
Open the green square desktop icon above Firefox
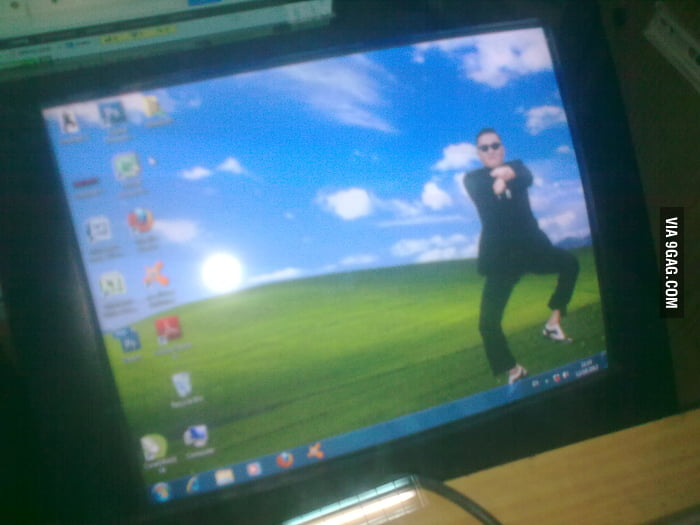pos(126,165)
